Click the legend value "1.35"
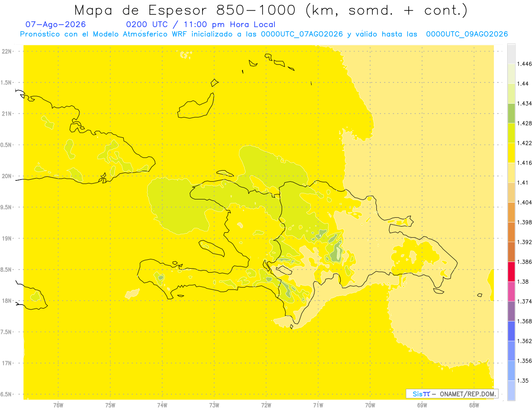Screen dimensions: 532x411 523,380
